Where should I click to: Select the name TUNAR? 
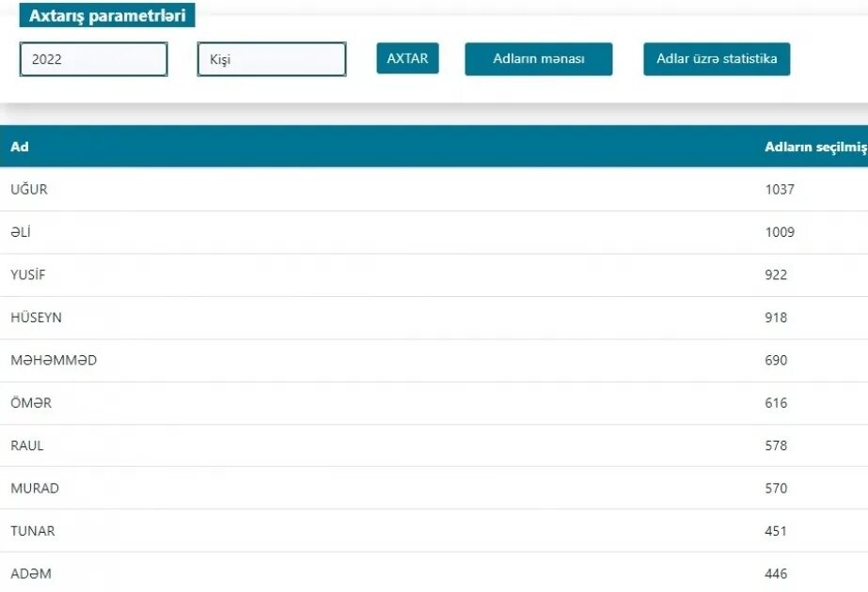click(33, 531)
